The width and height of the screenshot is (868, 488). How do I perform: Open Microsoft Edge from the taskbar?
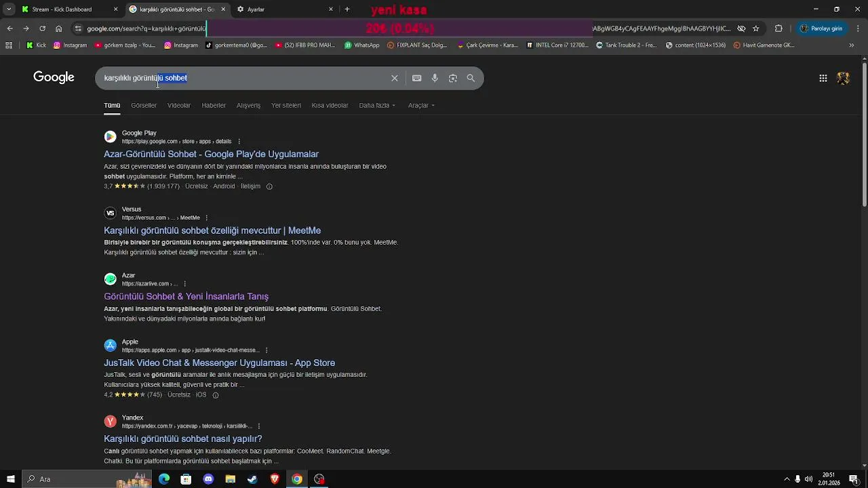point(164,479)
